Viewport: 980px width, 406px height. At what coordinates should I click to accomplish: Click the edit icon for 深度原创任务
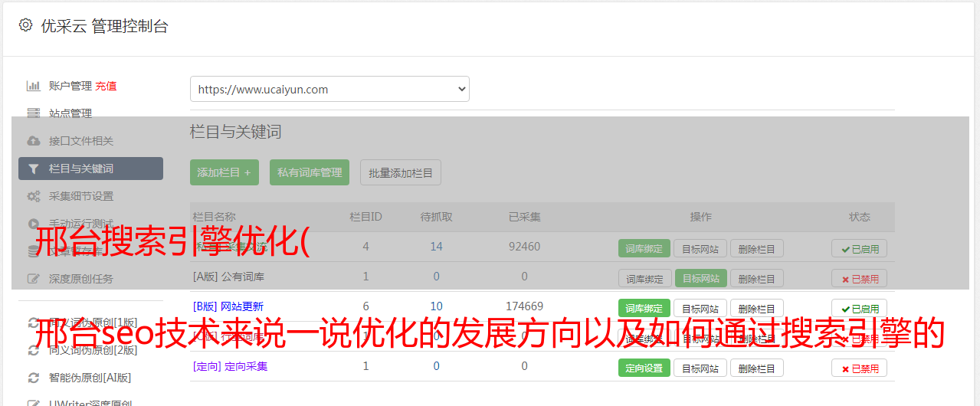coord(33,279)
